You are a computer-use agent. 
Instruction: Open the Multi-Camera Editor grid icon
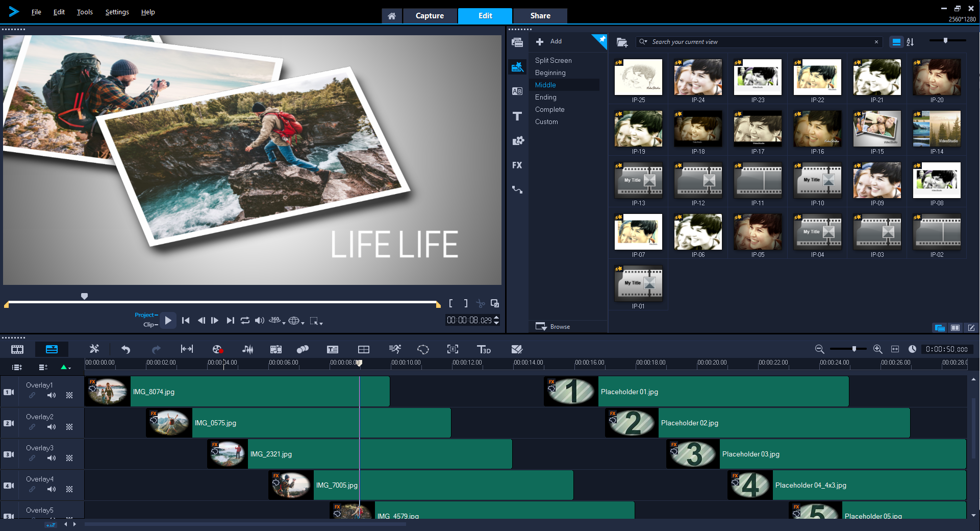click(364, 349)
